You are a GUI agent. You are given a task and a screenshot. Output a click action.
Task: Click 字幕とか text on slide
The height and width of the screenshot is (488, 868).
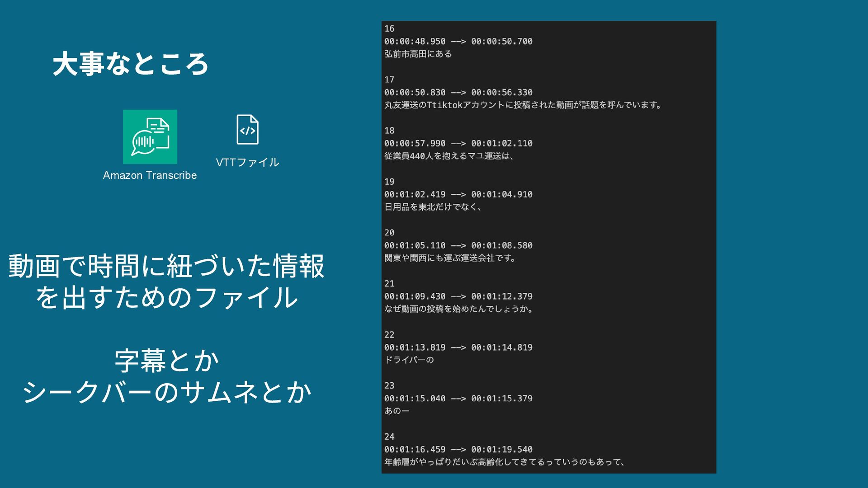point(166,360)
